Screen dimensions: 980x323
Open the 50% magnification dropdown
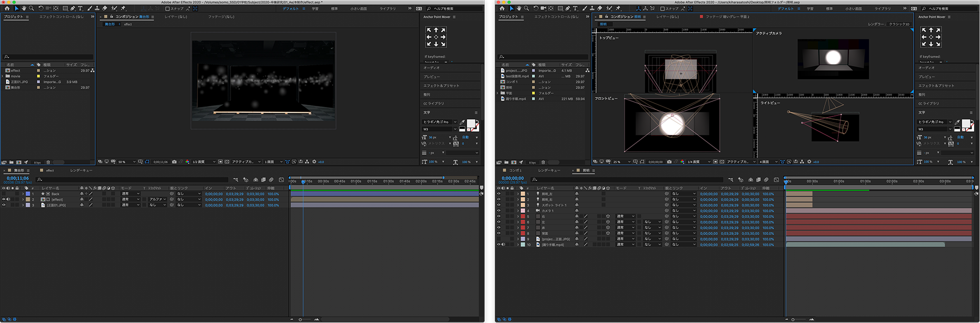pyautogui.click(x=126, y=162)
